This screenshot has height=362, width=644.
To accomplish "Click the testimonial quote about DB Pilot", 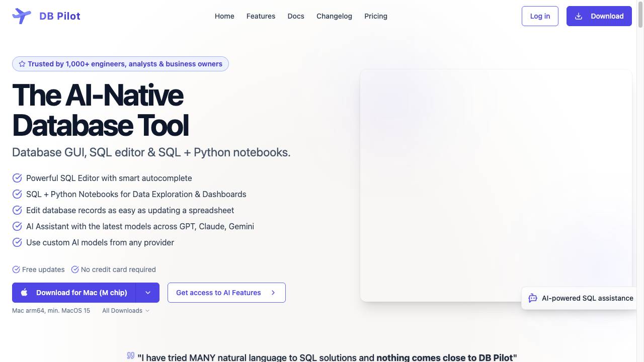I will tap(327, 357).
